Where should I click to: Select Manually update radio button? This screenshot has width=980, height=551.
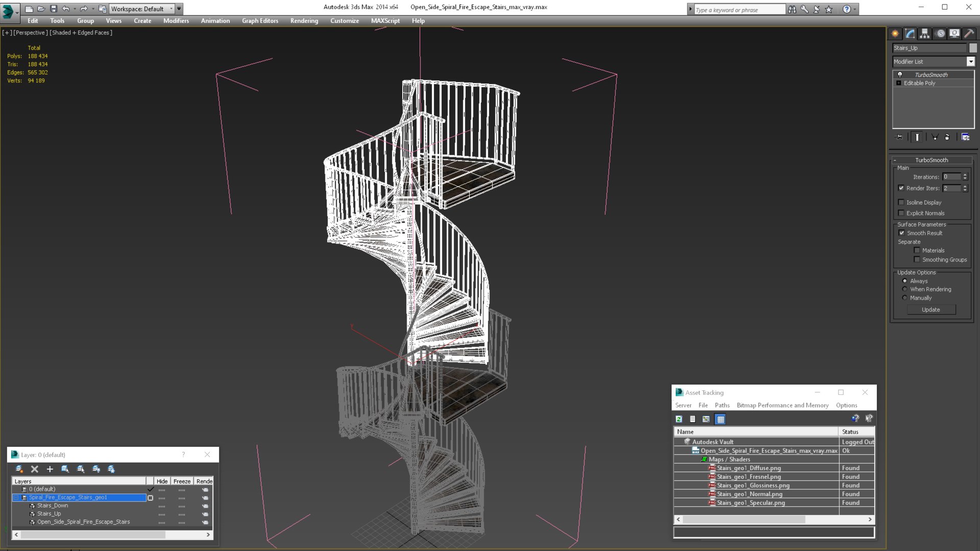[x=905, y=297]
